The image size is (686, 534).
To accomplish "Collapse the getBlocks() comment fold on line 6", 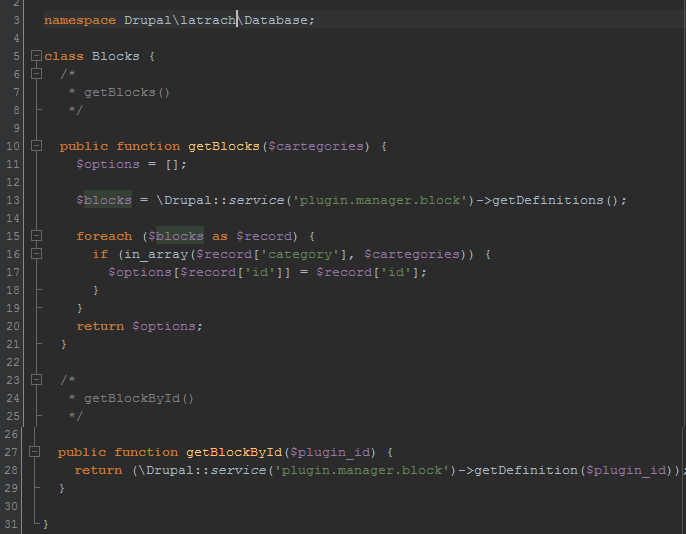I will [36, 73].
